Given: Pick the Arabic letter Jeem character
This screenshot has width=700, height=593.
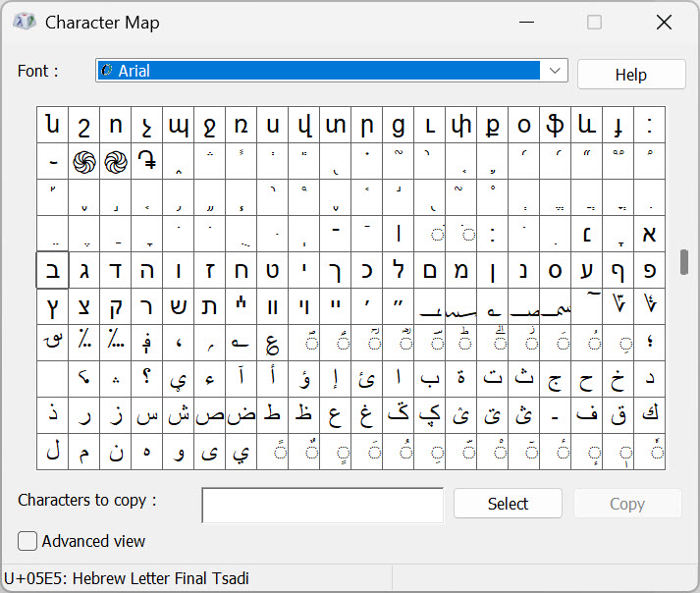Looking at the screenshot, I should [x=555, y=378].
